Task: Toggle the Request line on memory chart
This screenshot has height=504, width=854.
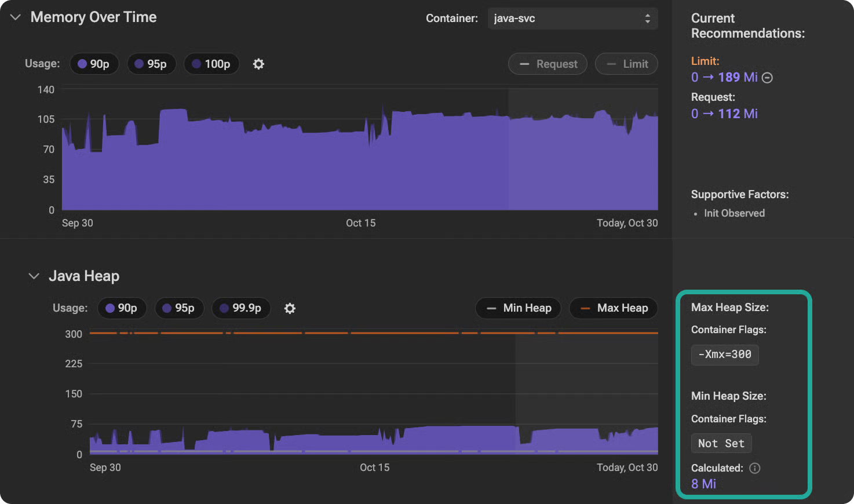Action: point(548,64)
